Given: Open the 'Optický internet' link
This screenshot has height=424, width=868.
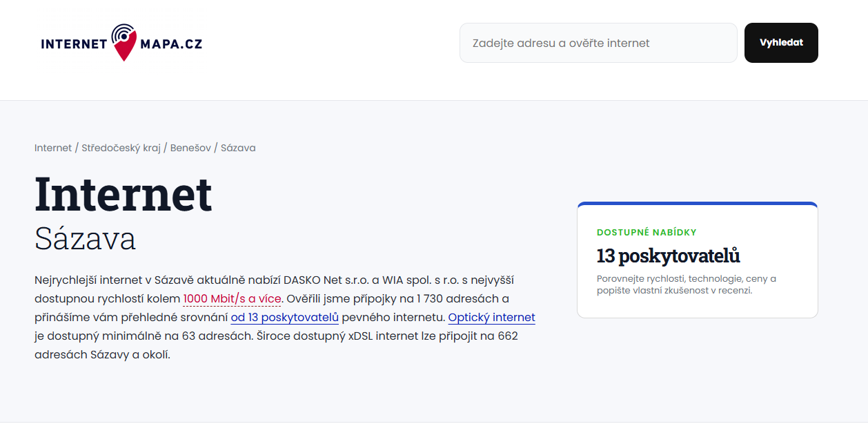Looking at the screenshot, I should click(x=492, y=318).
